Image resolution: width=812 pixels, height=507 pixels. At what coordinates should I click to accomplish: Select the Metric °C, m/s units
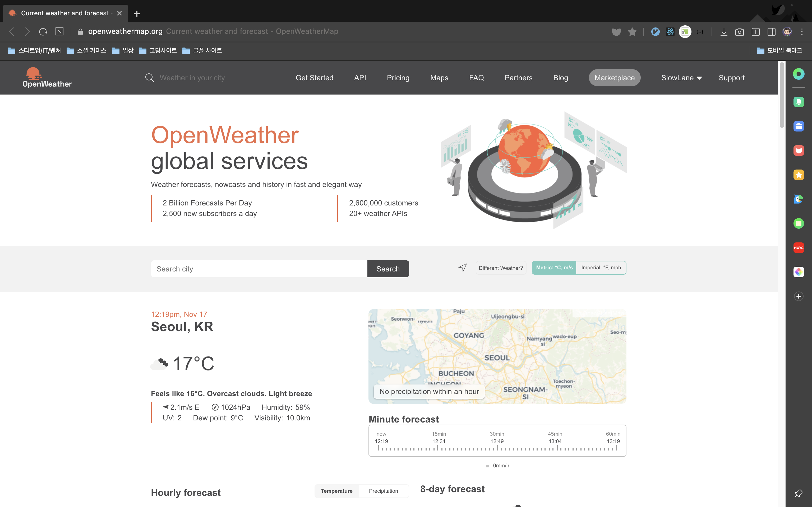tap(554, 267)
